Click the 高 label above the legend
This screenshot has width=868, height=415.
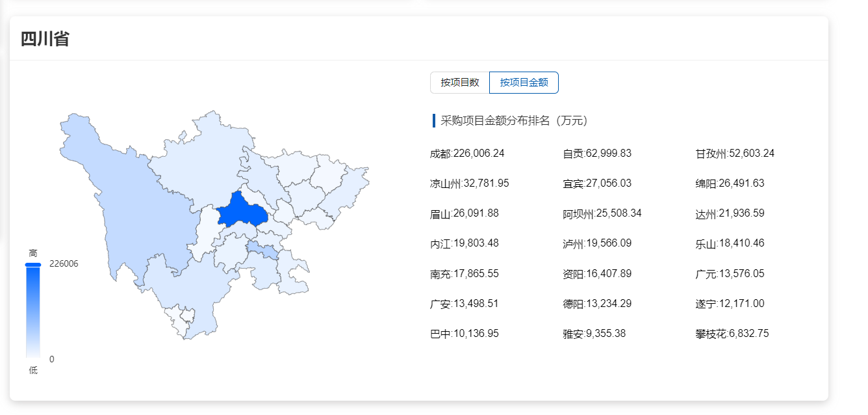coord(33,252)
